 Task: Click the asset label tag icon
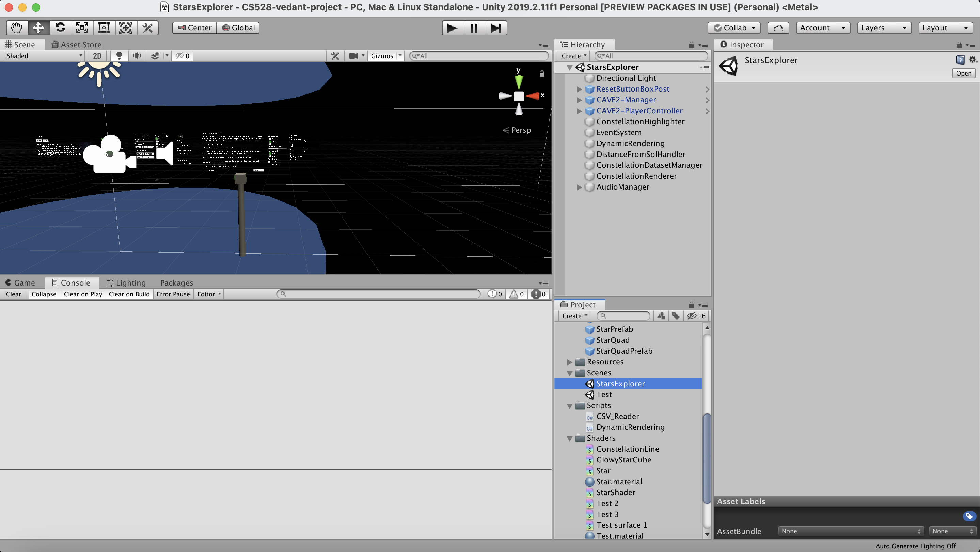969,516
